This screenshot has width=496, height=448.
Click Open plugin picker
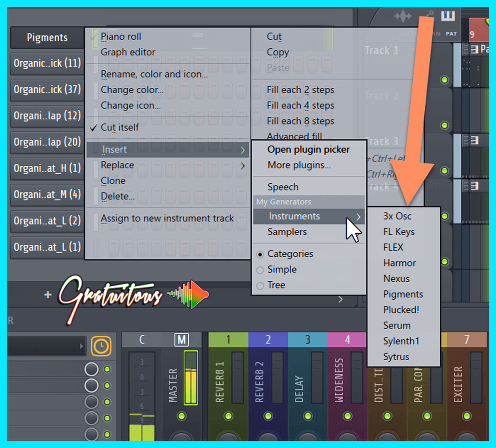click(x=309, y=149)
